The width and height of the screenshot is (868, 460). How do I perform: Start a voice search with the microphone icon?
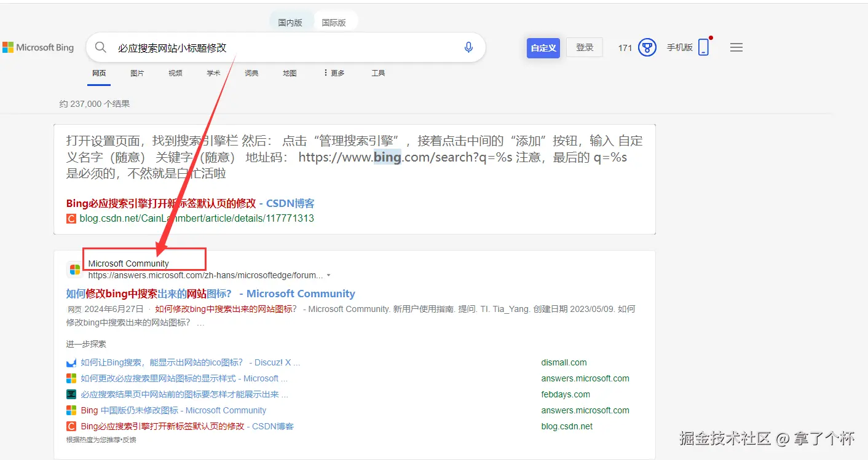click(x=468, y=47)
